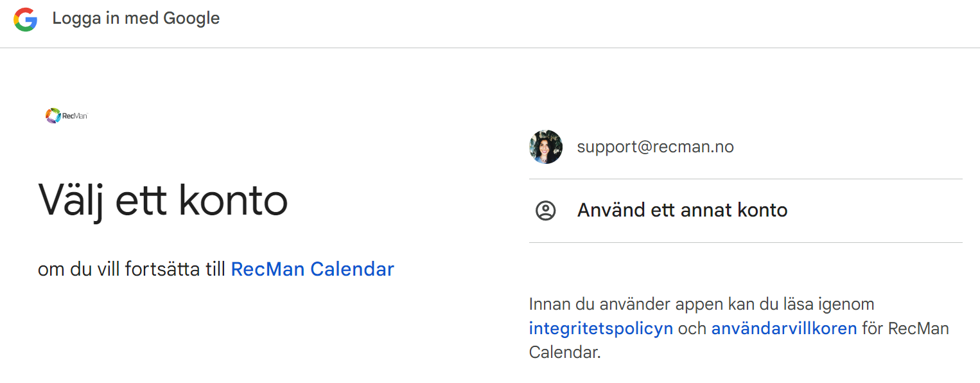The width and height of the screenshot is (980, 383).
Task: Click the person icon for another account
Action: (x=545, y=211)
